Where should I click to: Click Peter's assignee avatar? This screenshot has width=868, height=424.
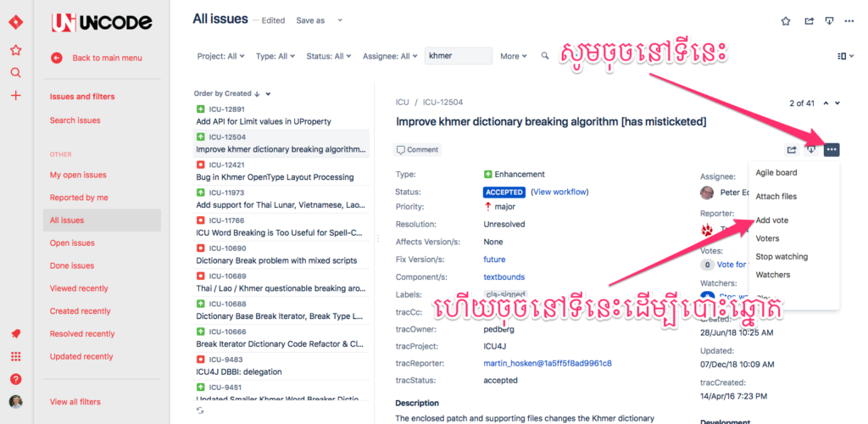707,192
